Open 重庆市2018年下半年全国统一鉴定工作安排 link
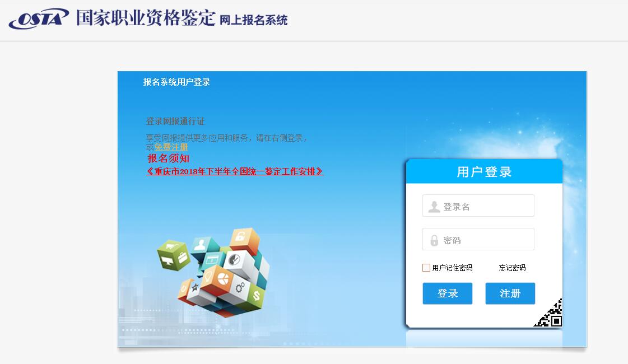628x364 pixels. coord(235,171)
